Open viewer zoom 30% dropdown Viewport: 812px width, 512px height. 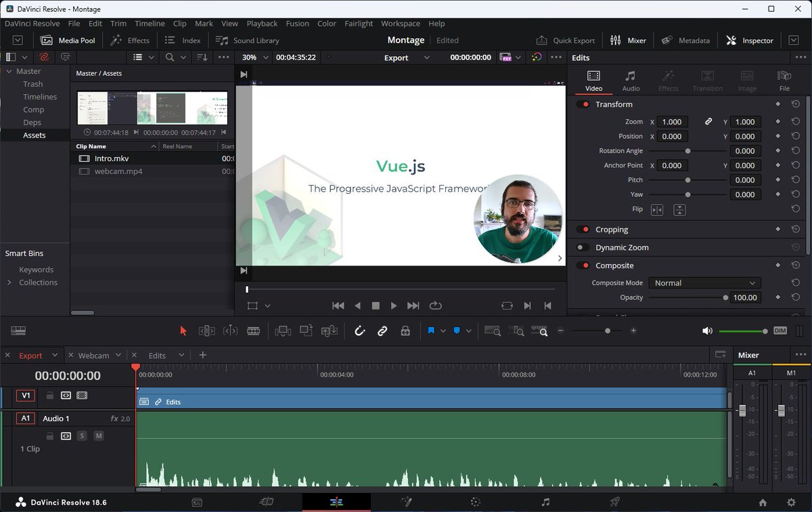click(256, 58)
